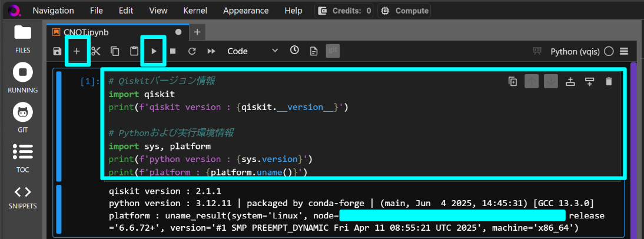Click the app logo in top-left corner
This screenshot has height=239, width=644.
pyautogui.click(x=14, y=10)
